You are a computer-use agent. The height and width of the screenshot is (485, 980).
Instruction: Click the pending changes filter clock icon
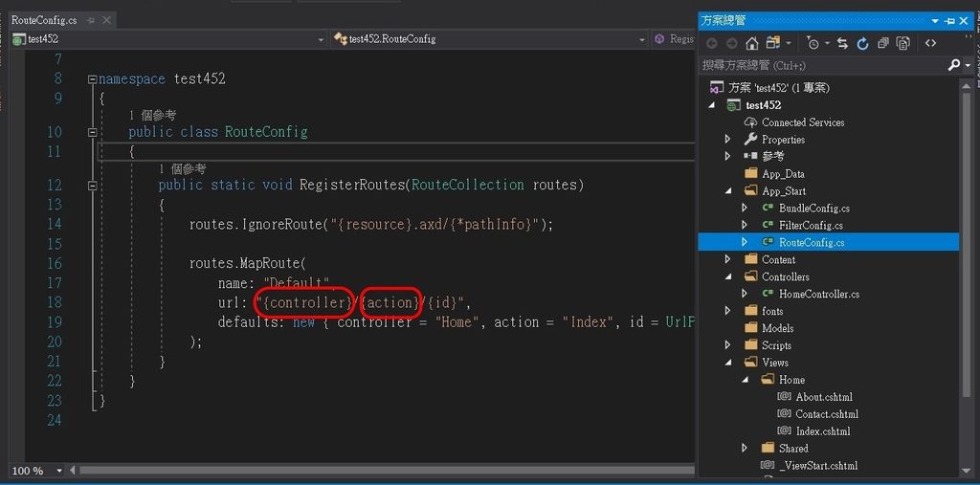[813, 43]
